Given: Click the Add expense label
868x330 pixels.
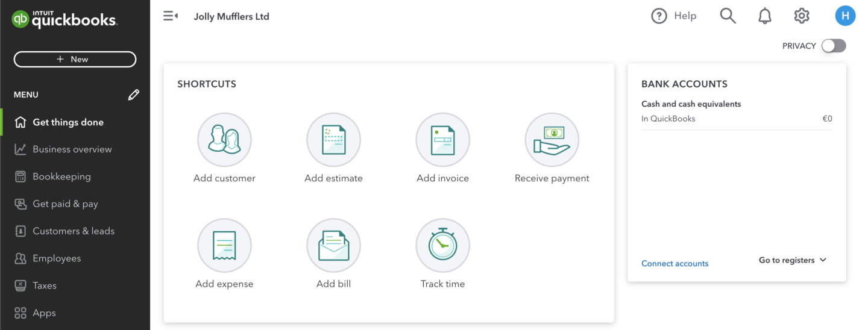Looking at the screenshot, I should point(224,284).
